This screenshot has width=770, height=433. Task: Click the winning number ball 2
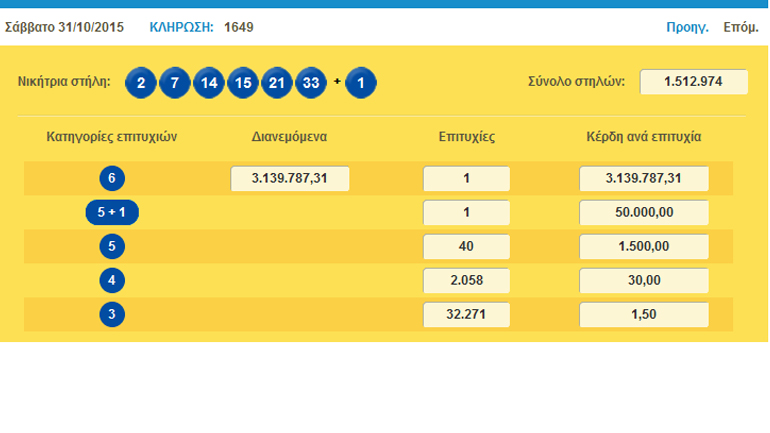(x=141, y=83)
